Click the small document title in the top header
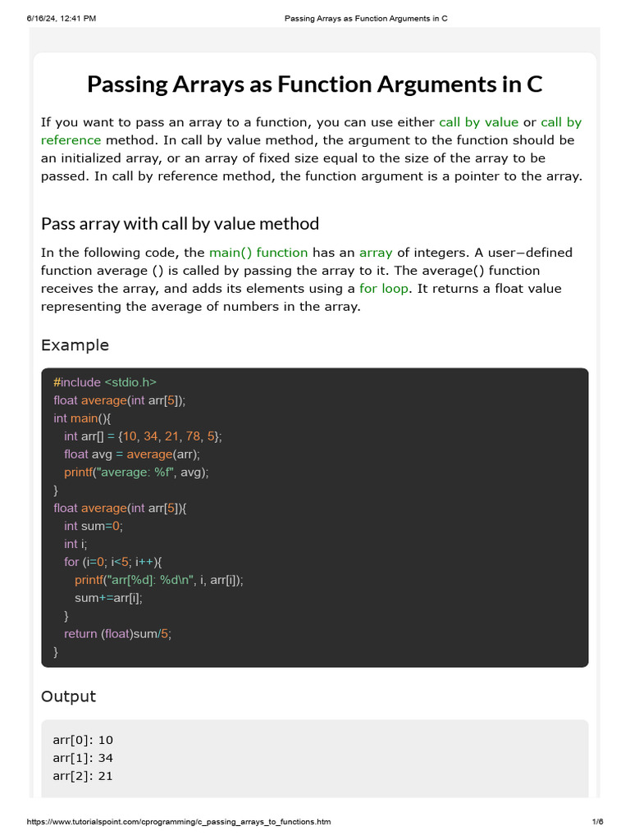Screen dimensions: 630x840 click(365, 18)
